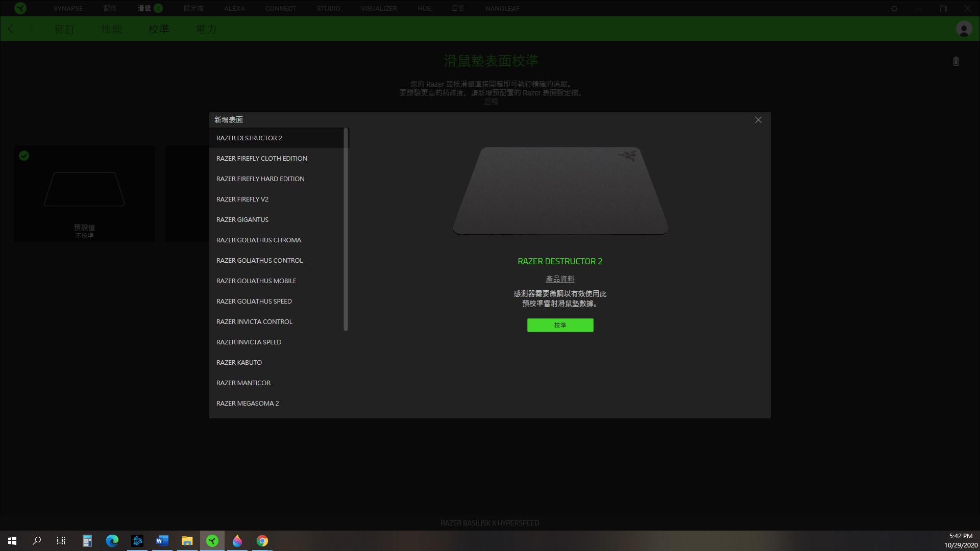
Task: Select RAZER GIGANTUS surface
Action: pos(277,219)
